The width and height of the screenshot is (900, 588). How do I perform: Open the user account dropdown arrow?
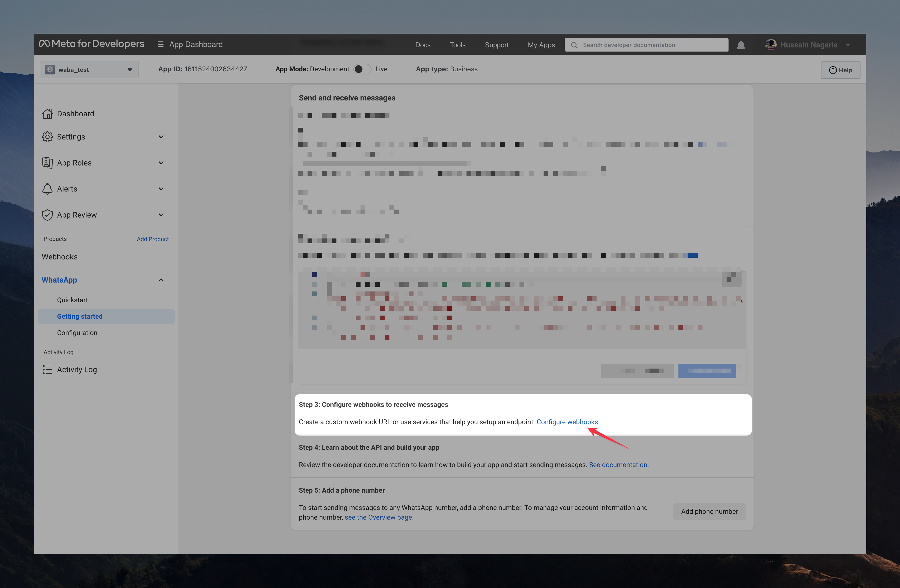pyautogui.click(x=848, y=45)
